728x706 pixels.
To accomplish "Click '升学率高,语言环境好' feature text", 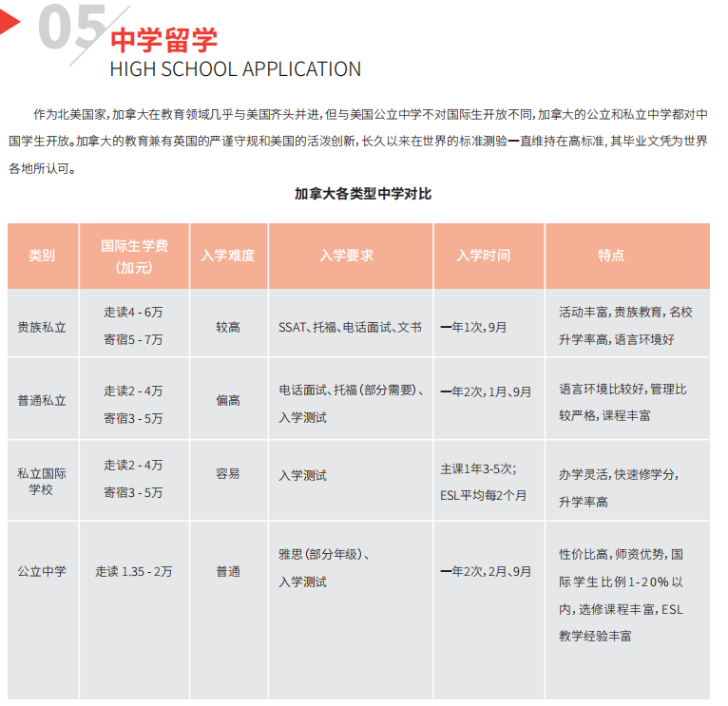I will click(617, 339).
